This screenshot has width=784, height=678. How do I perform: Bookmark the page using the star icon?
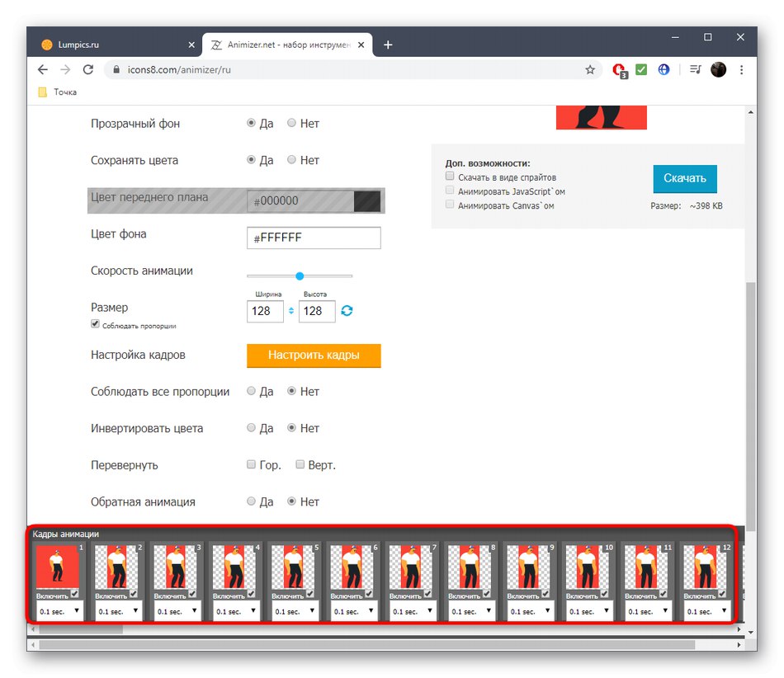point(591,70)
